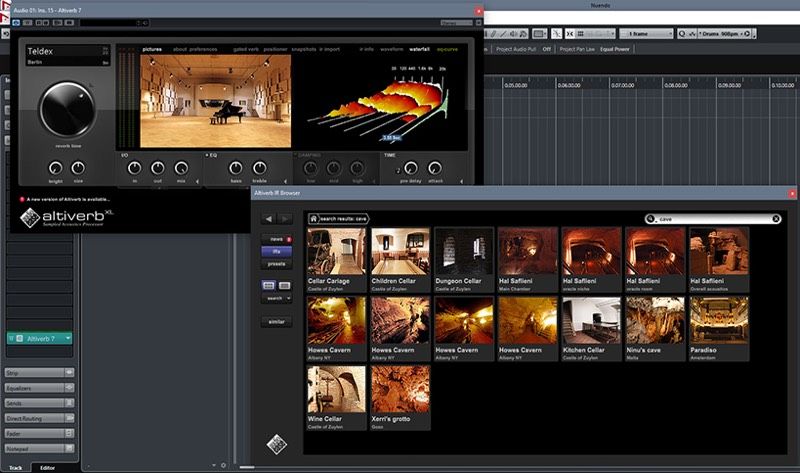
Task: Click the magnifier icon in the search box
Action: 651,219
